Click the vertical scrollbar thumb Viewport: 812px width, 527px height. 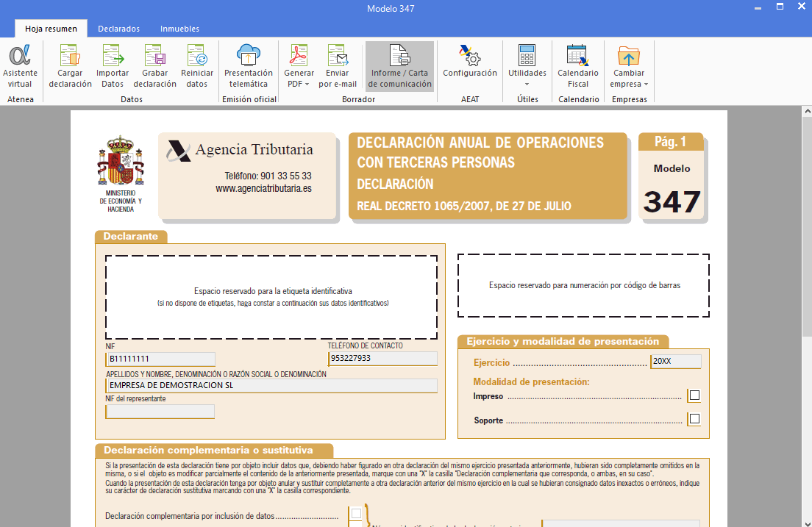point(807,226)
